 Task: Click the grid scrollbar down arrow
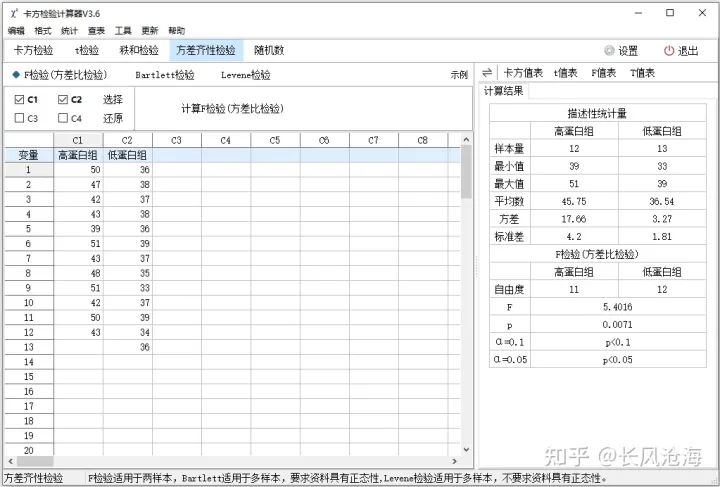tap(467, 450)
